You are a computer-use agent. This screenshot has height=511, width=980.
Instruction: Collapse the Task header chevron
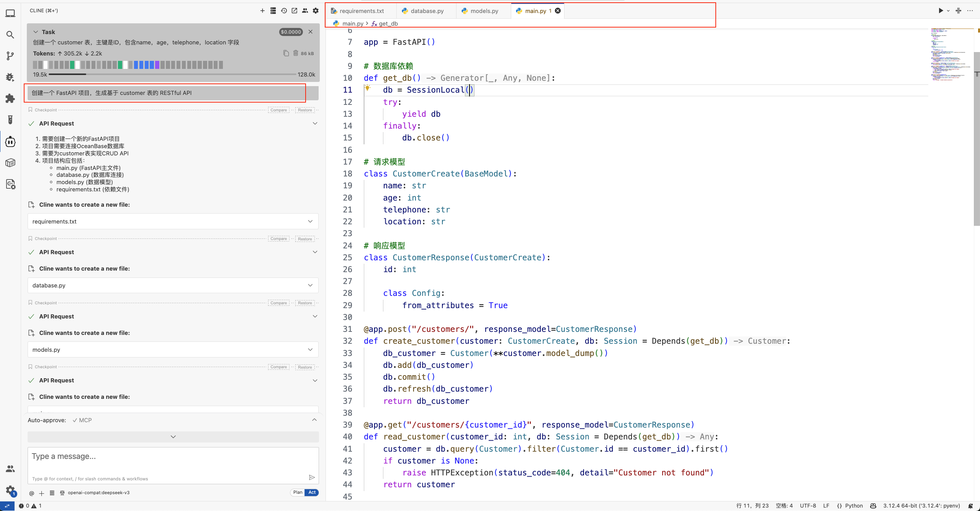click(x=36, y=32)
